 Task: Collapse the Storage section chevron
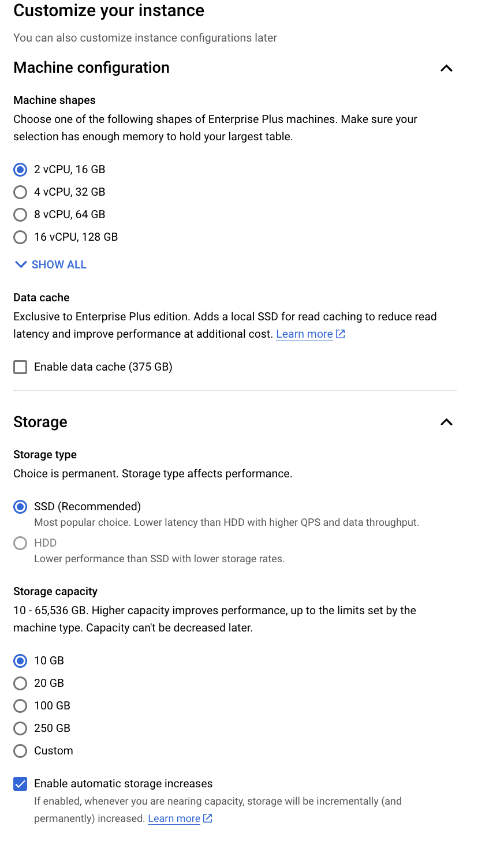[446, 422]
